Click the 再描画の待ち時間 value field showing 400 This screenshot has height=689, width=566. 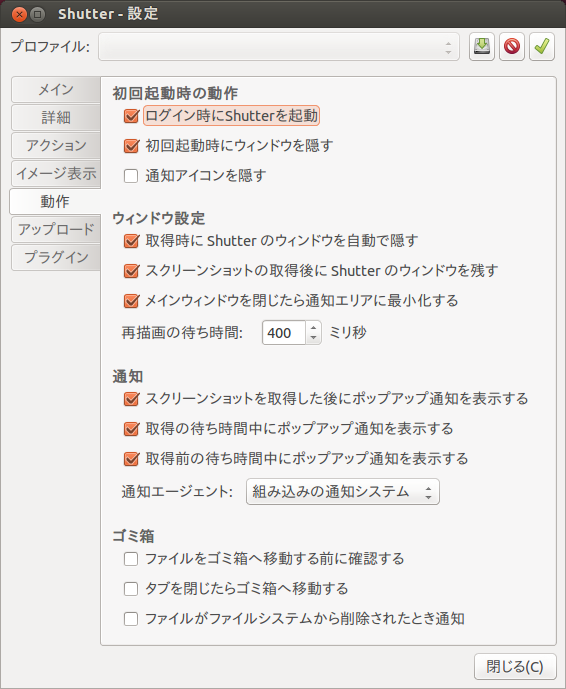[284, 333]
